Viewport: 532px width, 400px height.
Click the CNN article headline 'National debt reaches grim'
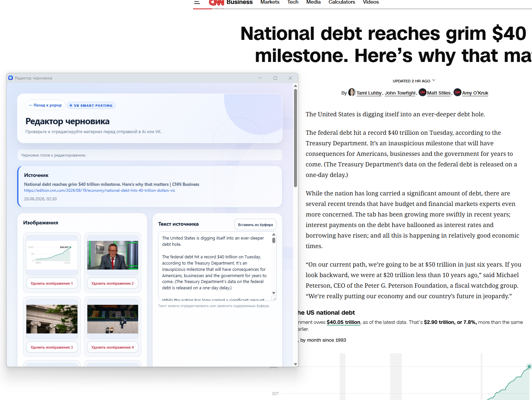[386, 44]
